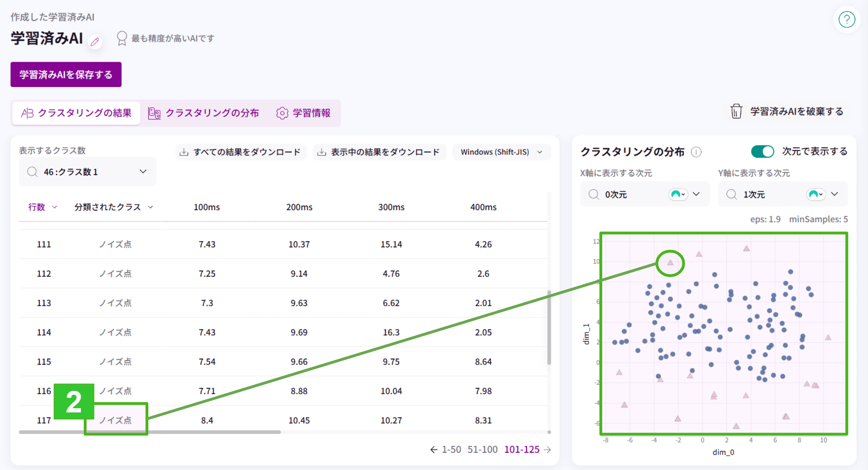Go to page 51-100
Viewport: 868px width, 470px height.
[x=482, y=450]
